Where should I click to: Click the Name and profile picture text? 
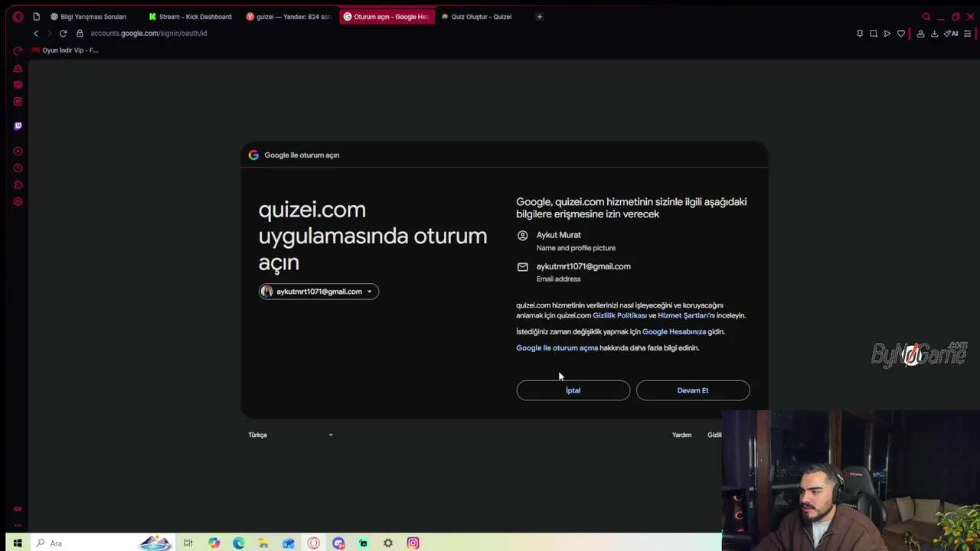(576, 248)
